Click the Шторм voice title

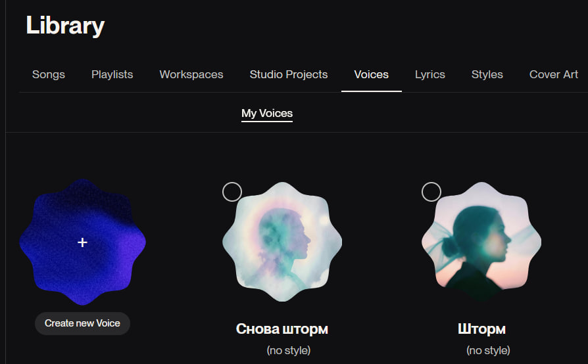pos(481,329)
